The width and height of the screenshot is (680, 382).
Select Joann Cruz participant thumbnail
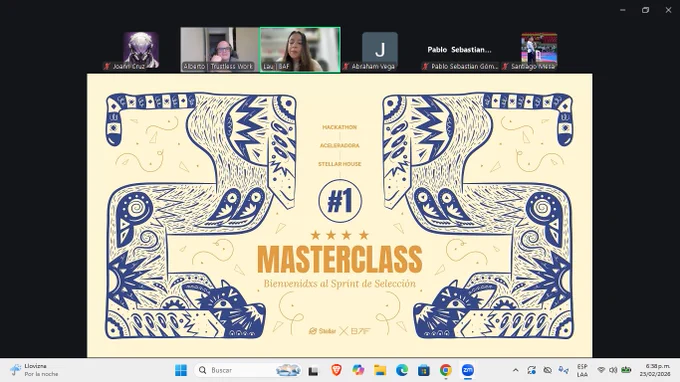click(x=141, y=50)
